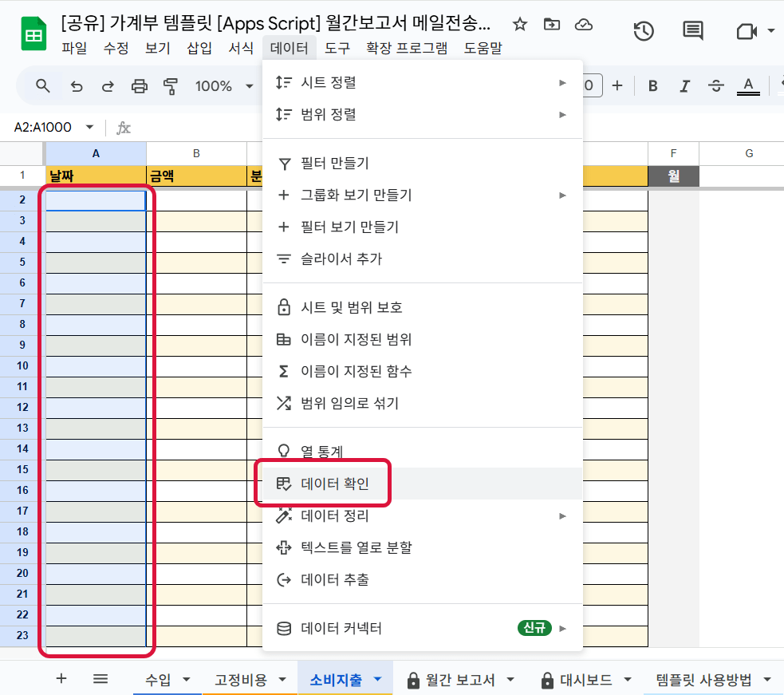Screen dimensions: 784x695
Task: Open the 100% zoom dropdown
Action: [223, 86]
